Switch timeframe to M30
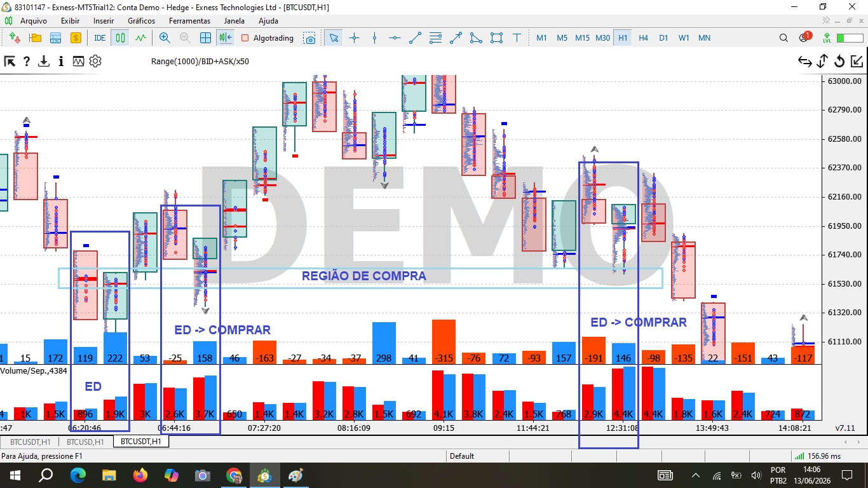 (602, 37)
